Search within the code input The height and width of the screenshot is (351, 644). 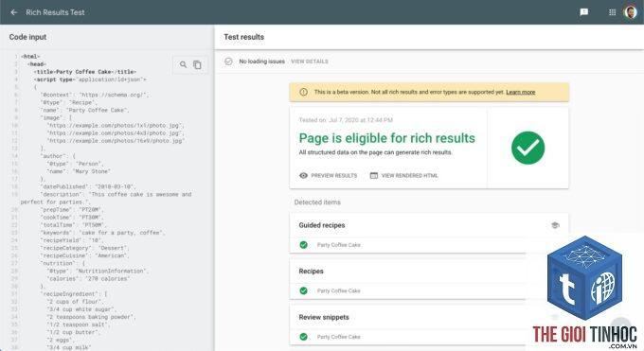[x=183, y=64]
